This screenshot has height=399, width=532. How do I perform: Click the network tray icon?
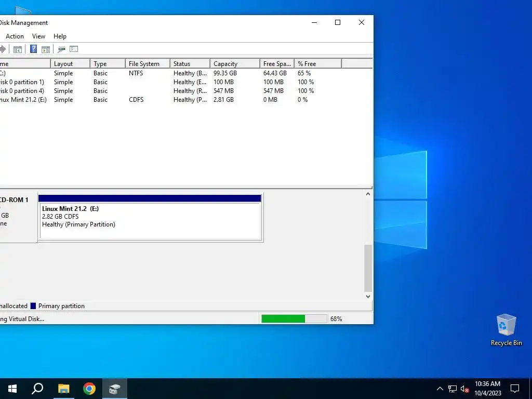pos(453,389)
